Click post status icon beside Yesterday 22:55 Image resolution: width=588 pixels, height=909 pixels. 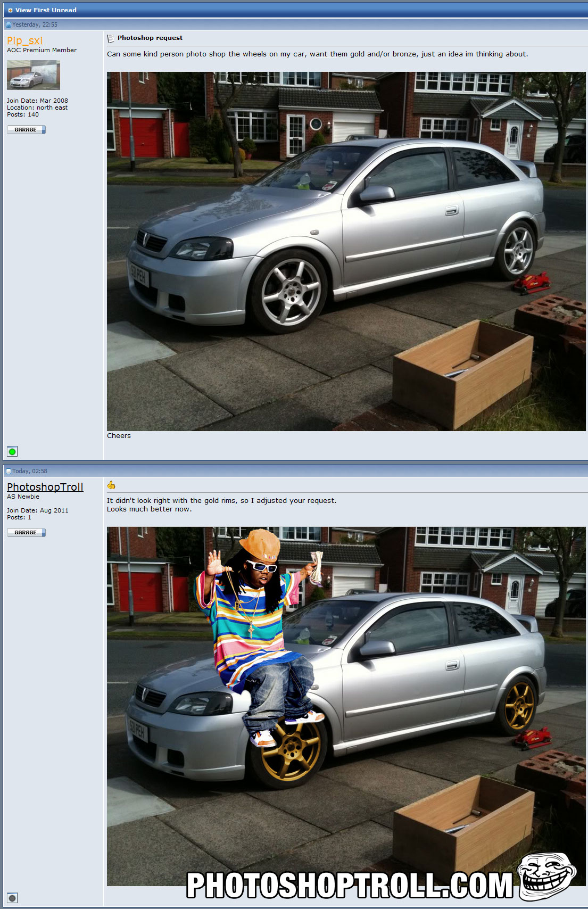9,24
